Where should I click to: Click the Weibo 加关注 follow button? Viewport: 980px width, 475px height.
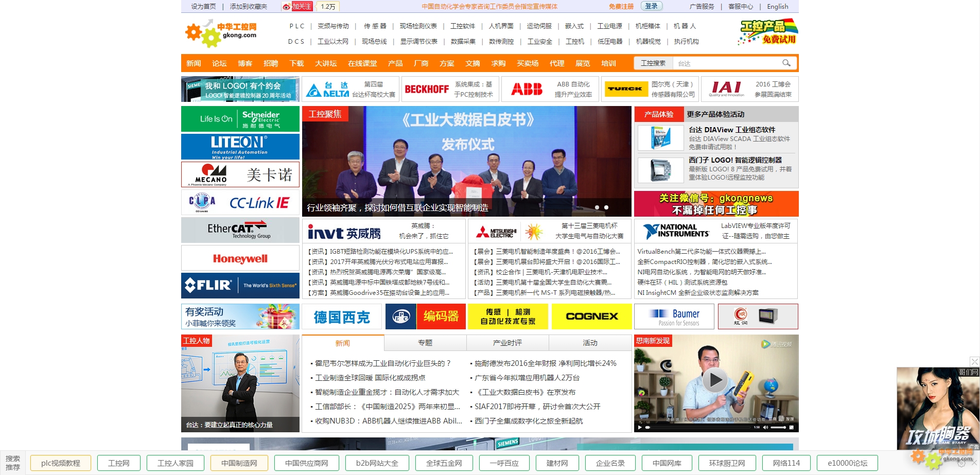click(x=297, y=7)
